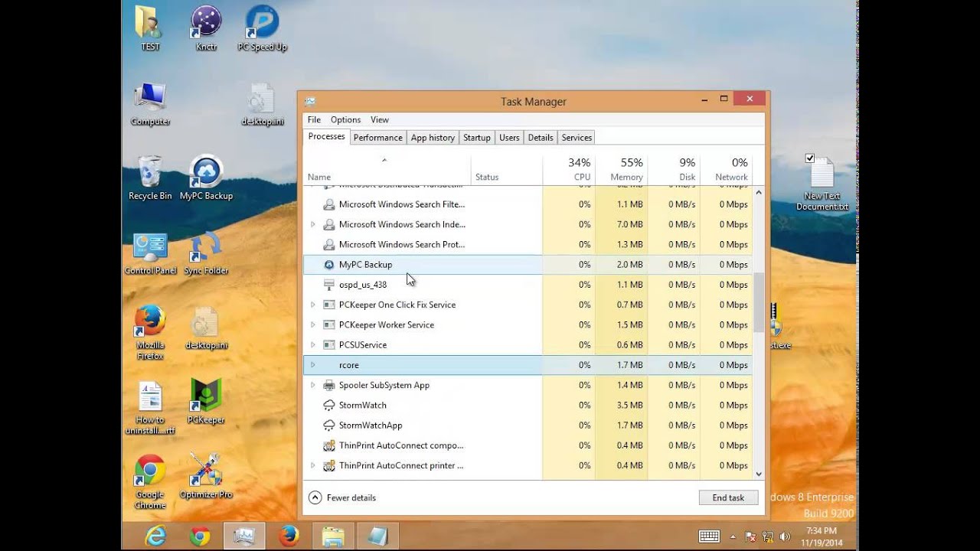Open the on-screen keyboard tray icon
980x551 pixels.
click(709, 536)
